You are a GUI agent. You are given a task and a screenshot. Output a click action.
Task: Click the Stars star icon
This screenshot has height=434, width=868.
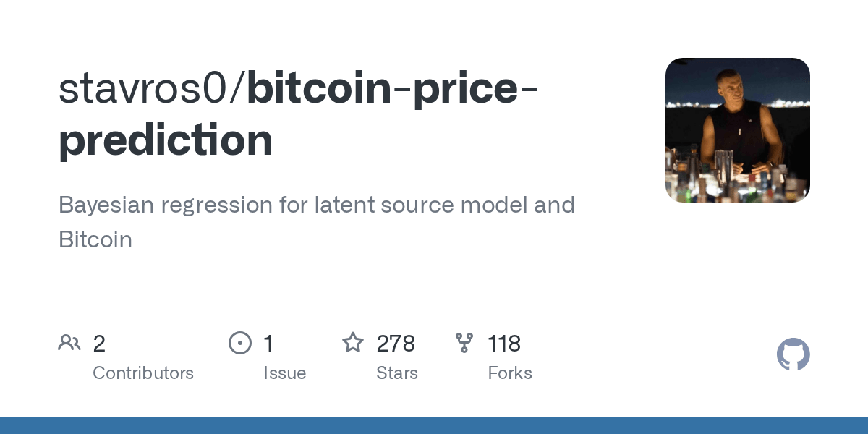click(352, 343)
